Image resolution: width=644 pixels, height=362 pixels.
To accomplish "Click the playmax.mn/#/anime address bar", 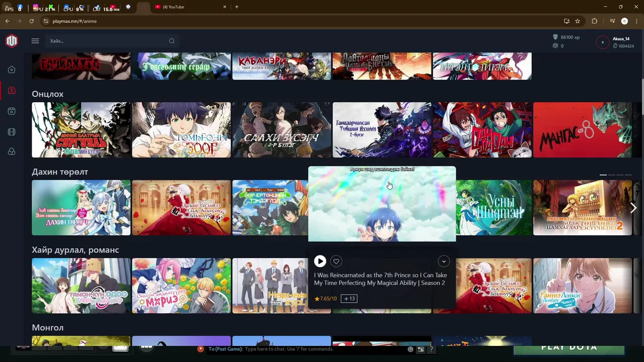I will [x=302, y=21].
